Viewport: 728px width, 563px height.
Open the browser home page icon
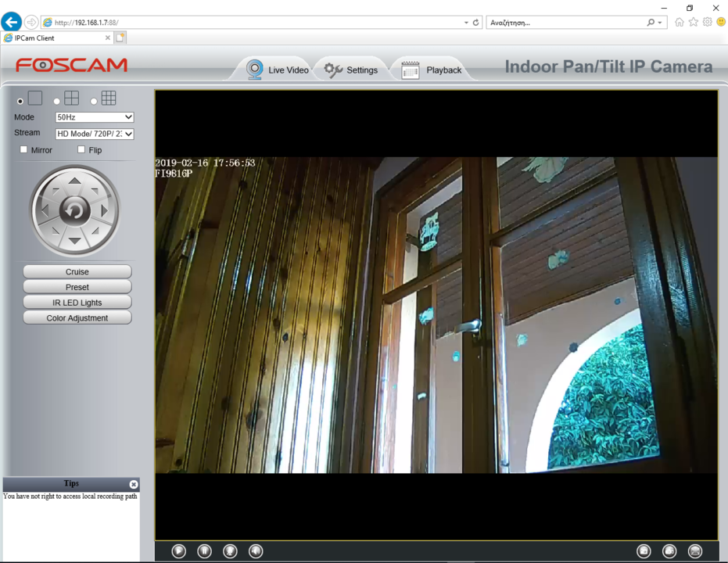point(680,22)
